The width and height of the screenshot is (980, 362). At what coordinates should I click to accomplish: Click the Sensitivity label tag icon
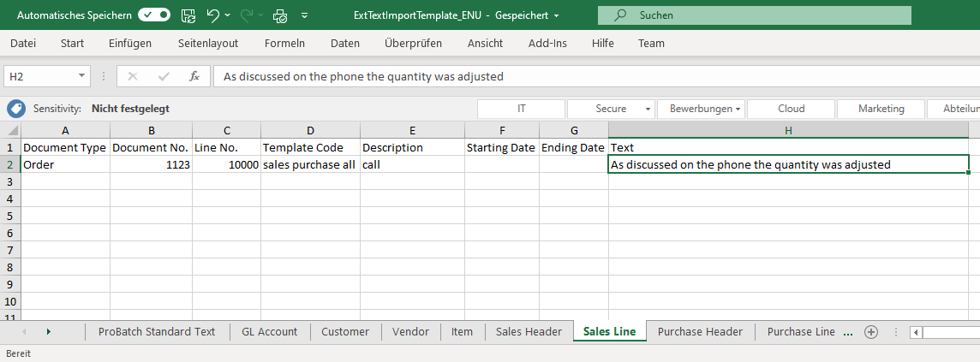[x=16, y=109]
